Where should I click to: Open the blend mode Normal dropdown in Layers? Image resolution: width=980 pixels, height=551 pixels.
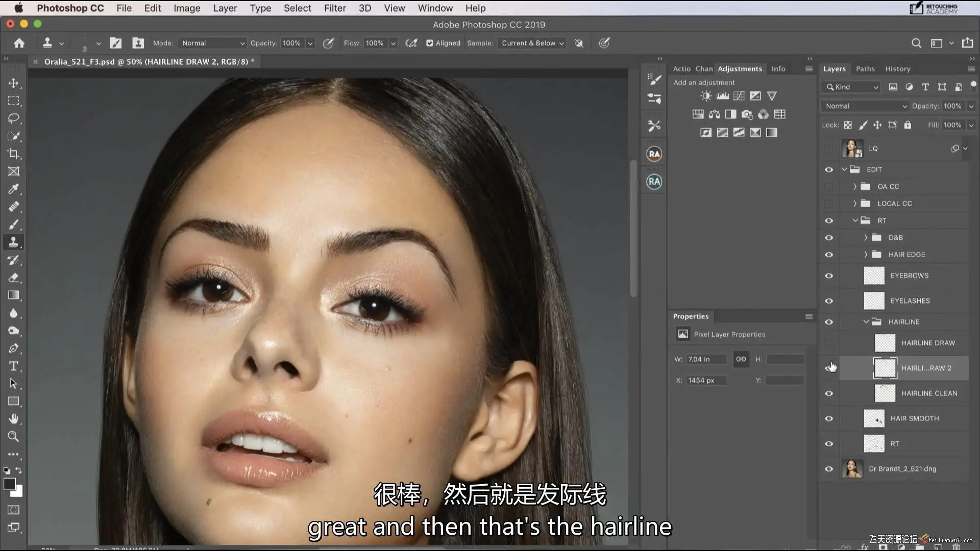point(865,106)
